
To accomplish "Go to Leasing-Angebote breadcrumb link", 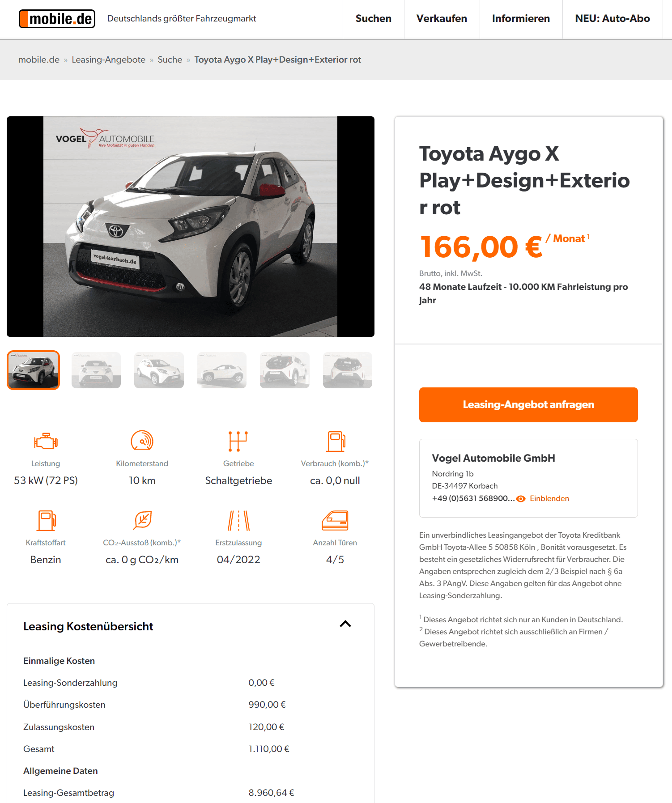I will [108, 60].
